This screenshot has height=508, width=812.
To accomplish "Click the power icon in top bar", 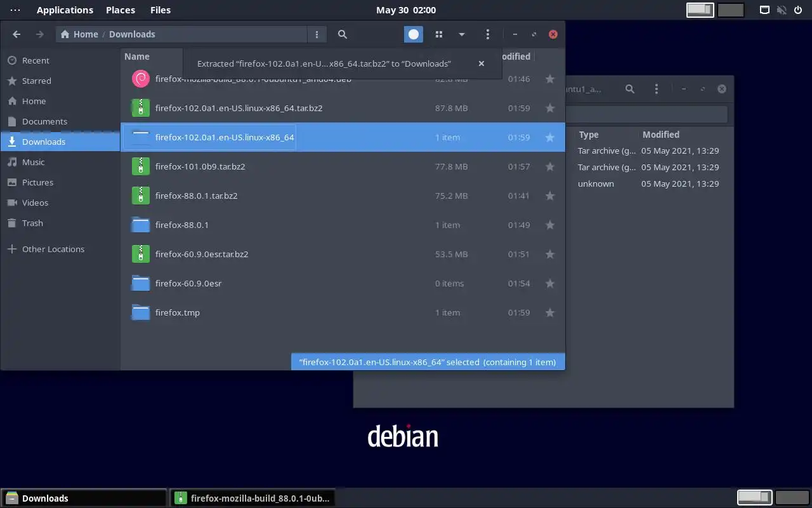I will [798, 10].
